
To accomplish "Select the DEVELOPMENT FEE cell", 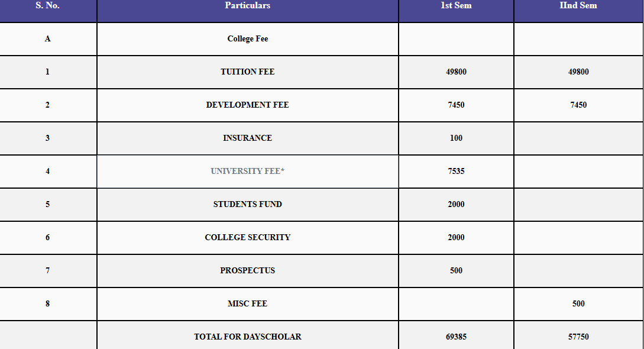I will tap(247, 105).
